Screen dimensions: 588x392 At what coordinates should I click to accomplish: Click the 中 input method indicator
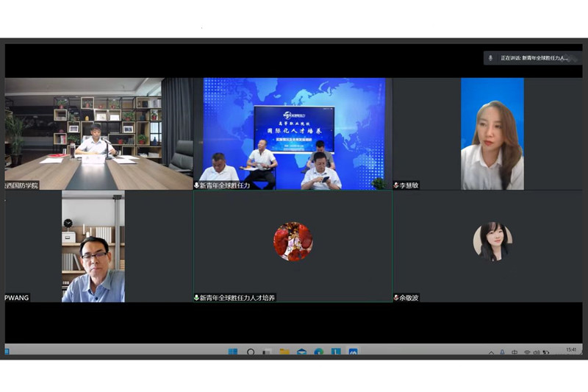click(x=514, y=353)
